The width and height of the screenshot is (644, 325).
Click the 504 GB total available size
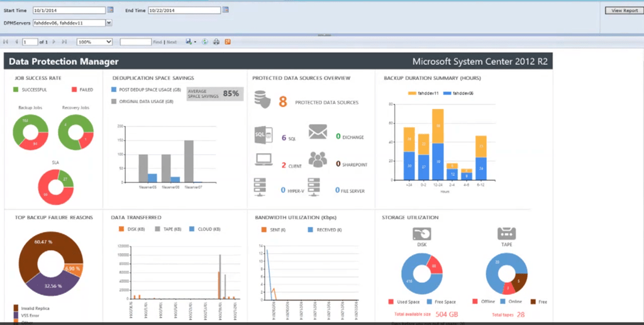tap(447, 315)
